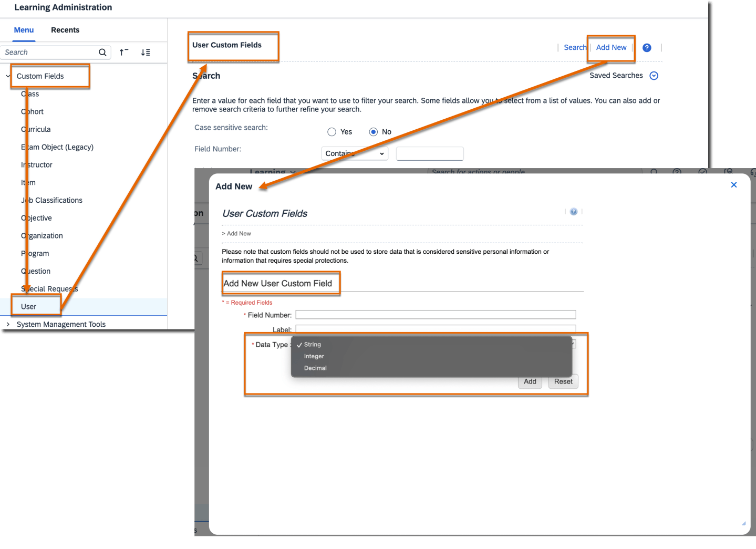Click the descending sort list icon

coord(146,52)
